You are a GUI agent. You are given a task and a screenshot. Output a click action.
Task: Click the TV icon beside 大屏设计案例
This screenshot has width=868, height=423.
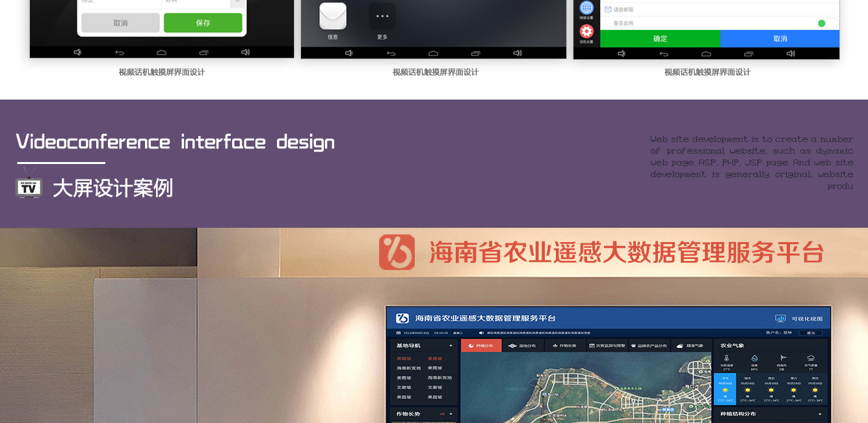point(29,187)
